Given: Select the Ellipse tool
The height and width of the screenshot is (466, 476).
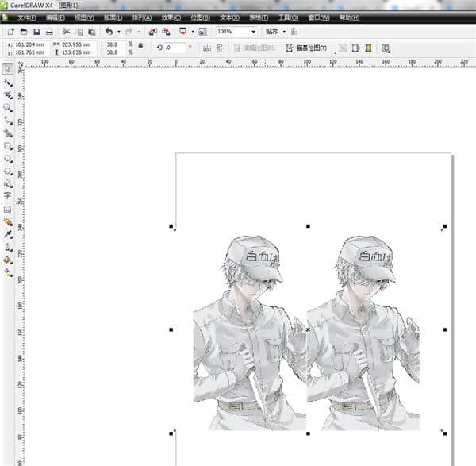Looking at the screenshot, I should [x=8, y=158].
